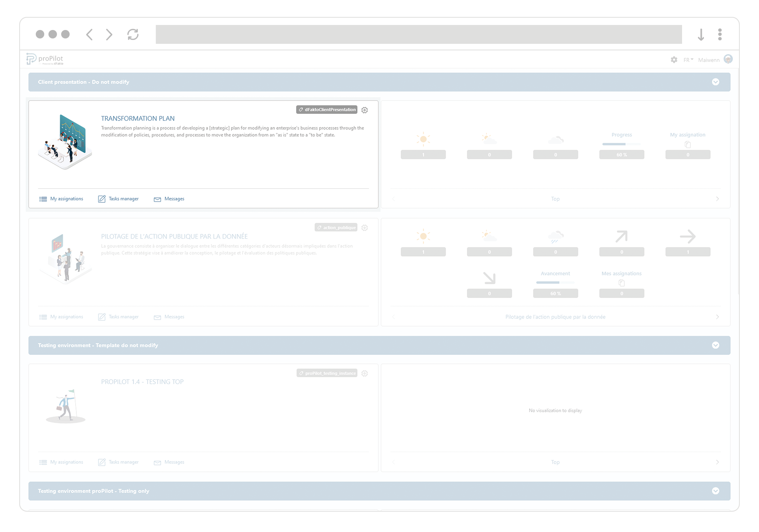Collapse the Client presentation section
The image size is (759, 532).
click(716, 82)
